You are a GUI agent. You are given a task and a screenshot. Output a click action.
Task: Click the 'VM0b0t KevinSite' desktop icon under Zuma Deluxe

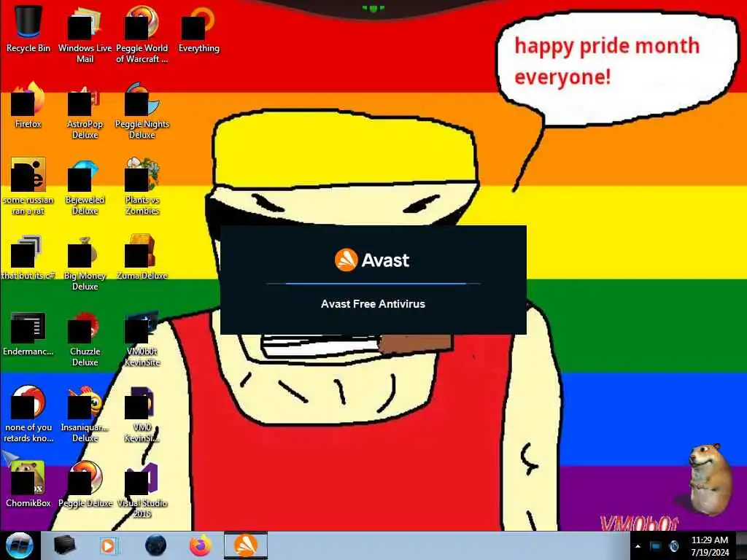[142, 338]
